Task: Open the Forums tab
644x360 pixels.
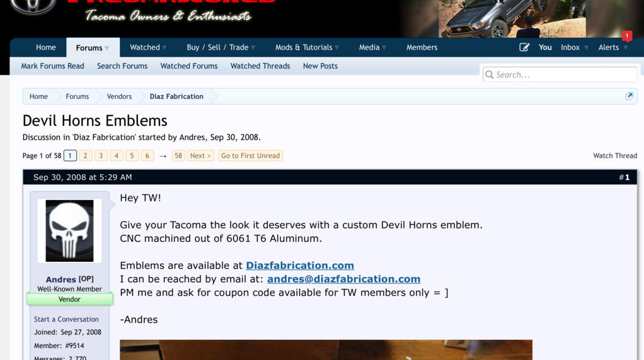Action: tap(89, 48)
